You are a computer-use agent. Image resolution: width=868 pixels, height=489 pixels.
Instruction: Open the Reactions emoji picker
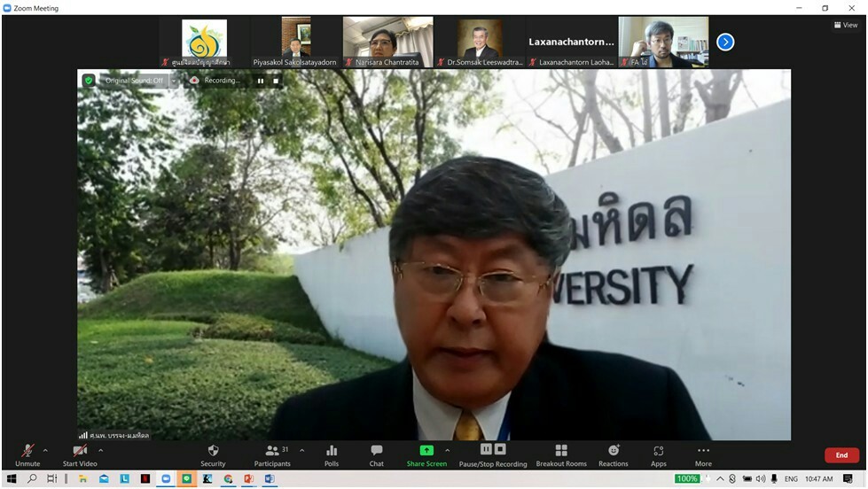[x=613, y=451]
